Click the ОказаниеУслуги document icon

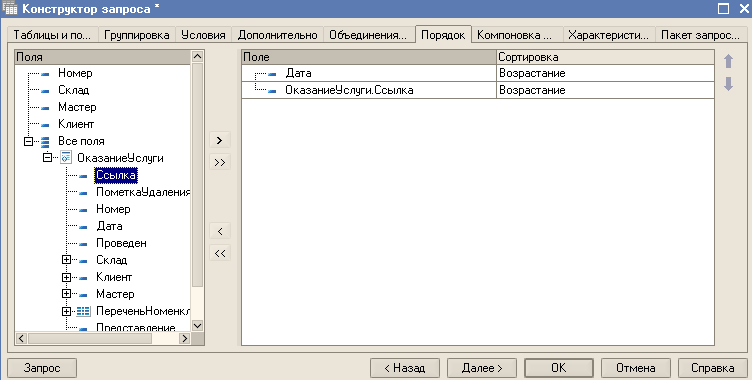tap(66, 157)
